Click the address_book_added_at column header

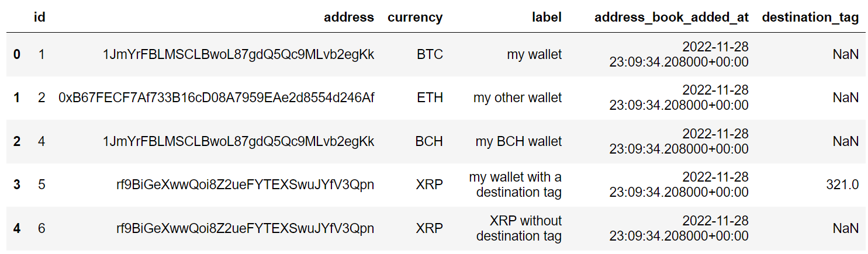pos(672,18)
